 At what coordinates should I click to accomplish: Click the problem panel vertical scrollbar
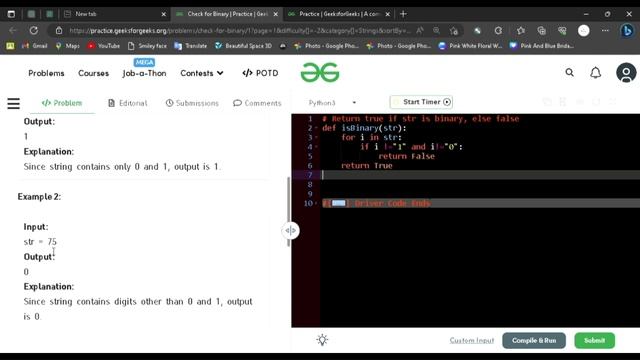[x=289, y=212]
